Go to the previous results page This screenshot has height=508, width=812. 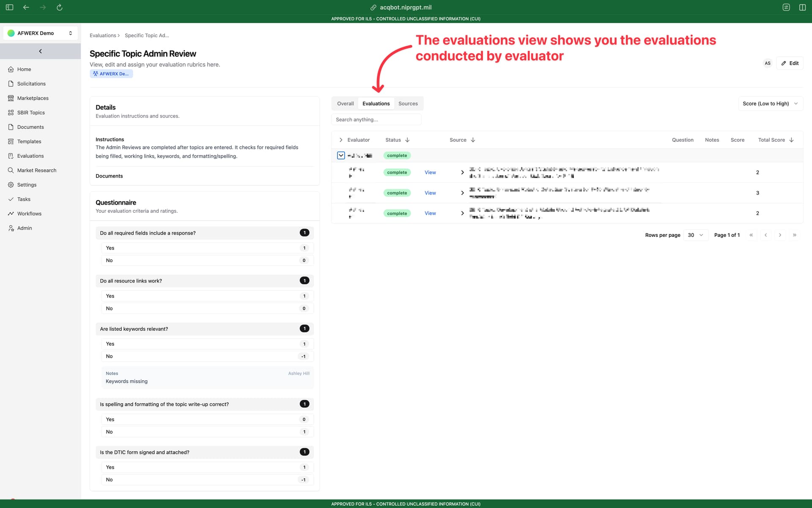(765, 235)
